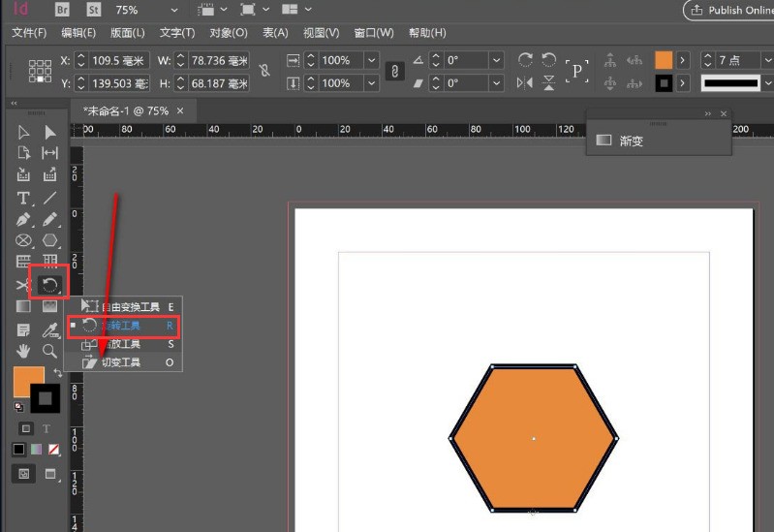774x532 pixels.
Task: Select the Zoom magnifier tool
Action: click(49, 351)
